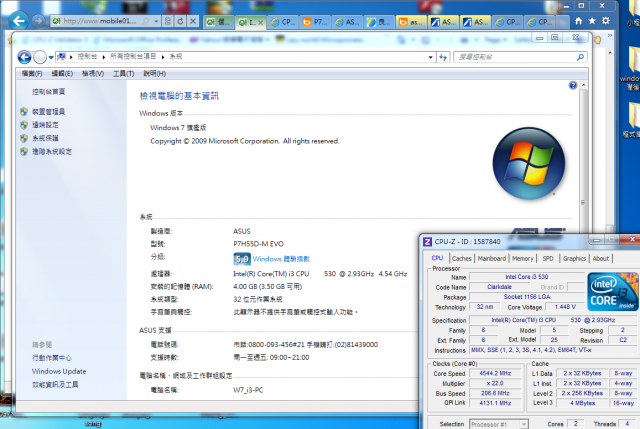This screenshot has height=429, width=640.
Task: Click the 5.9 experience score badge
Action: coord(242,259)
